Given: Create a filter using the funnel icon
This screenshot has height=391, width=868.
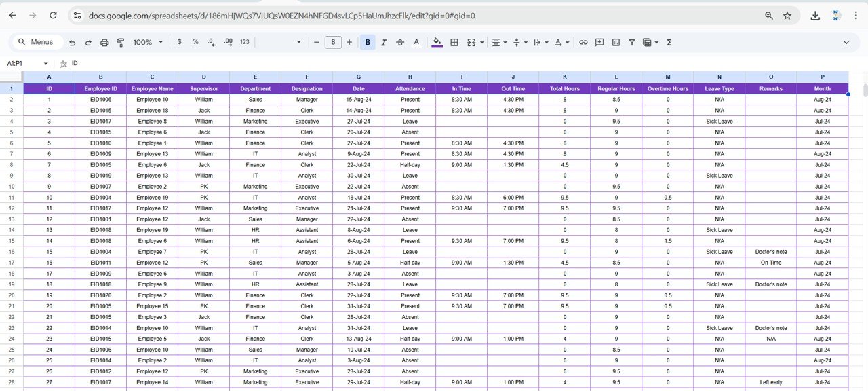Looking at the screenshot, I should [x=631, y=42].
